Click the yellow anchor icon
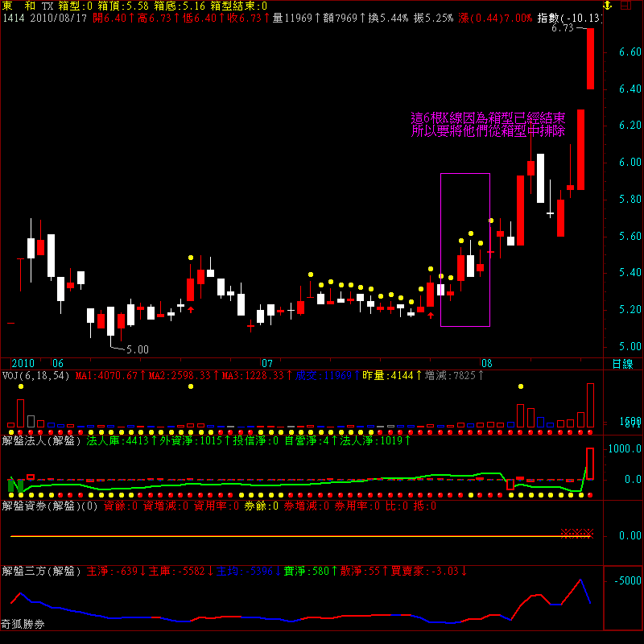This screenshot has height=644, width=644. click(607, 6)
